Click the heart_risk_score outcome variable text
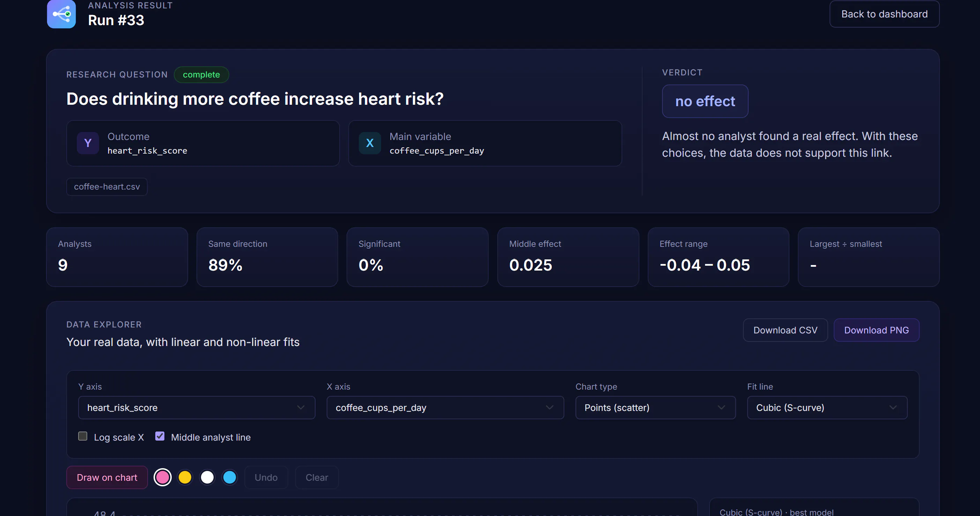980x516 pixels. click(x=147, y=151)
